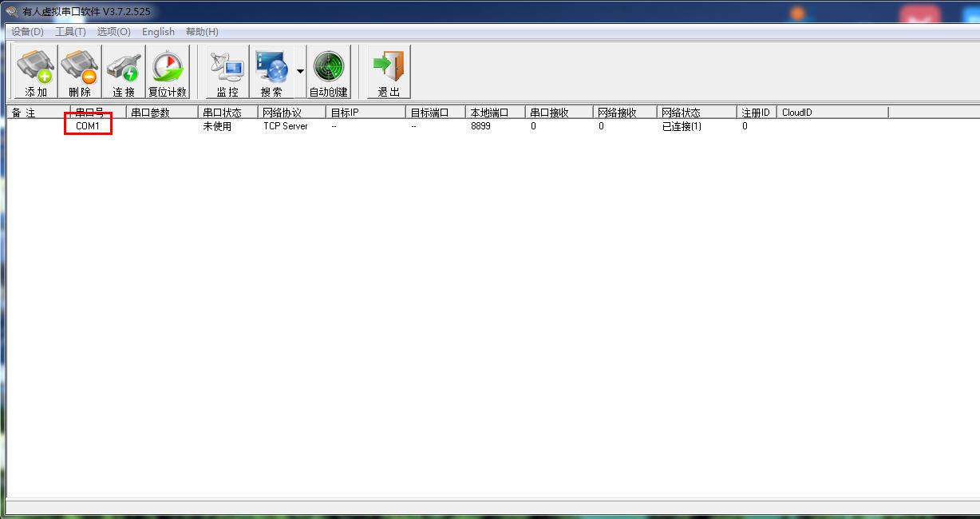Click the 添加 (Add) serial port icon
This screenshot has height=519, width=980.
point(36,72)
